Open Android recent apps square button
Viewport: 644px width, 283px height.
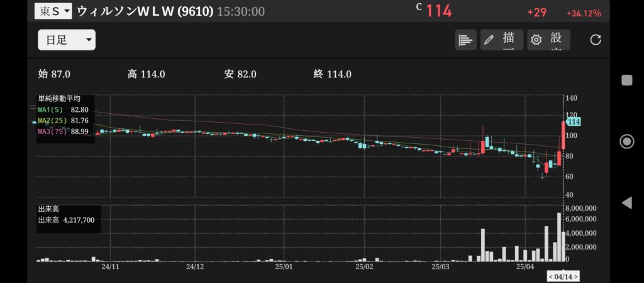click(626, 79)
